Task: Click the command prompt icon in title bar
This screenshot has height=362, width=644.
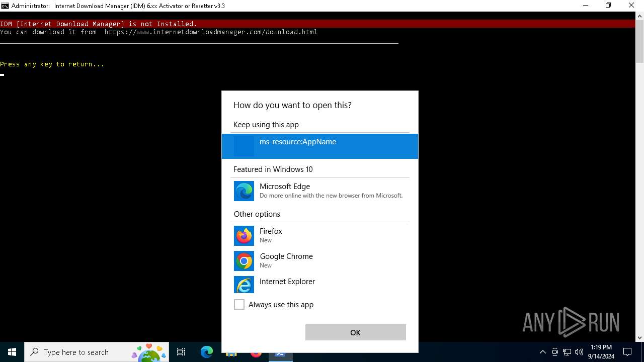Action: 5,6
